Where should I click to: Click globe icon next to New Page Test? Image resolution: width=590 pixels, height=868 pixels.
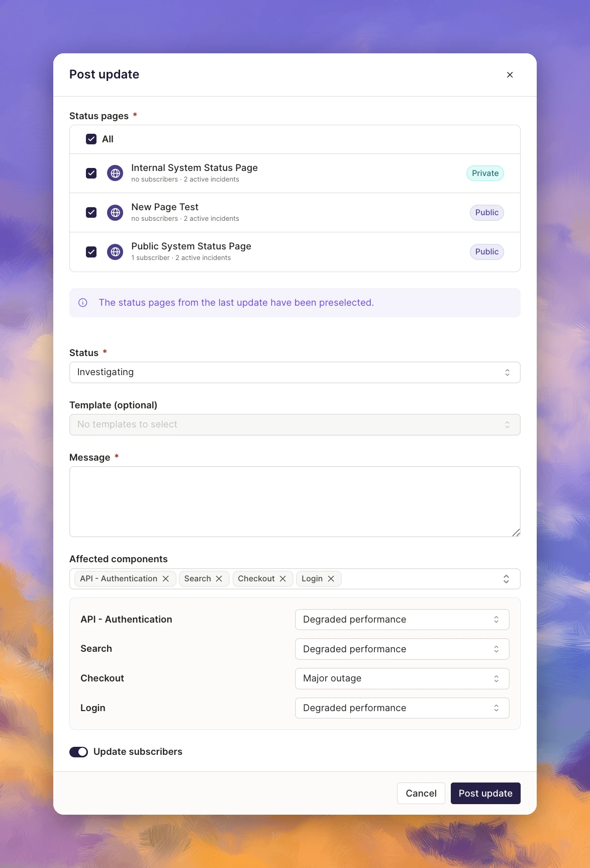click(x=115, y=213)
